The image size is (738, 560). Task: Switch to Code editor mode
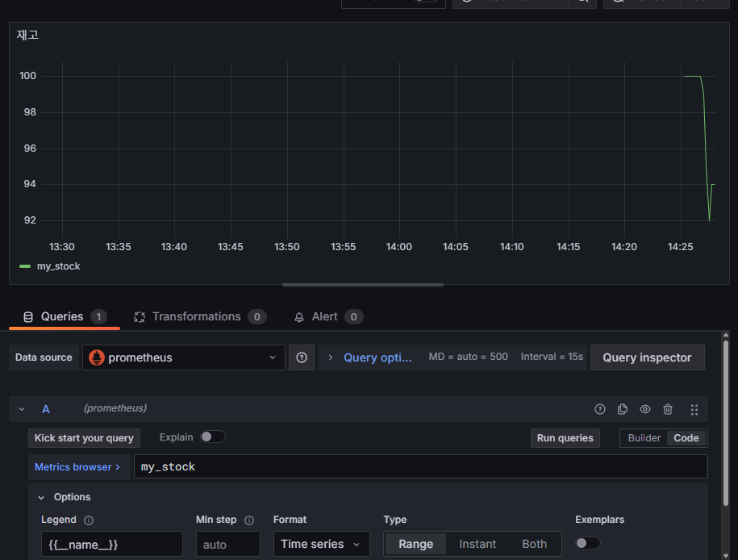[686, 438]
